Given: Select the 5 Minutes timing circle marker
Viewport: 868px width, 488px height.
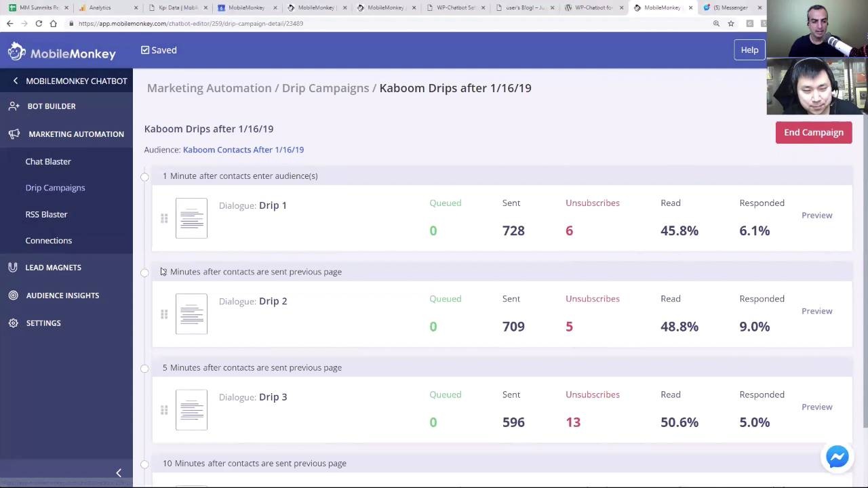Looking at the screenshot, I should point(144,369).
